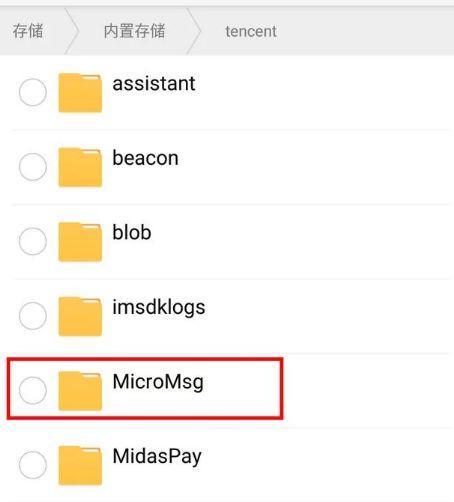
Task: Click the MicroMsg folder name
Action: click(x=158, y=382)
